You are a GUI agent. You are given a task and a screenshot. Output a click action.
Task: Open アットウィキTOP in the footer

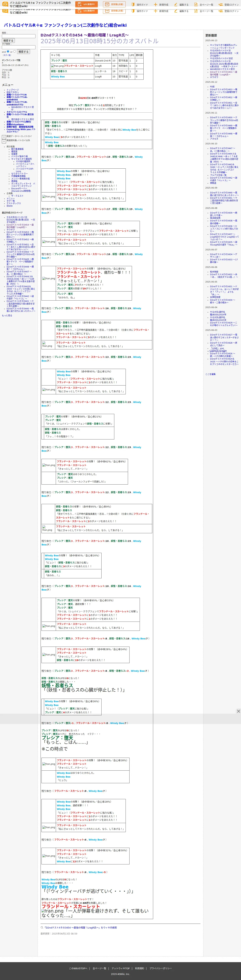(120, 968)
